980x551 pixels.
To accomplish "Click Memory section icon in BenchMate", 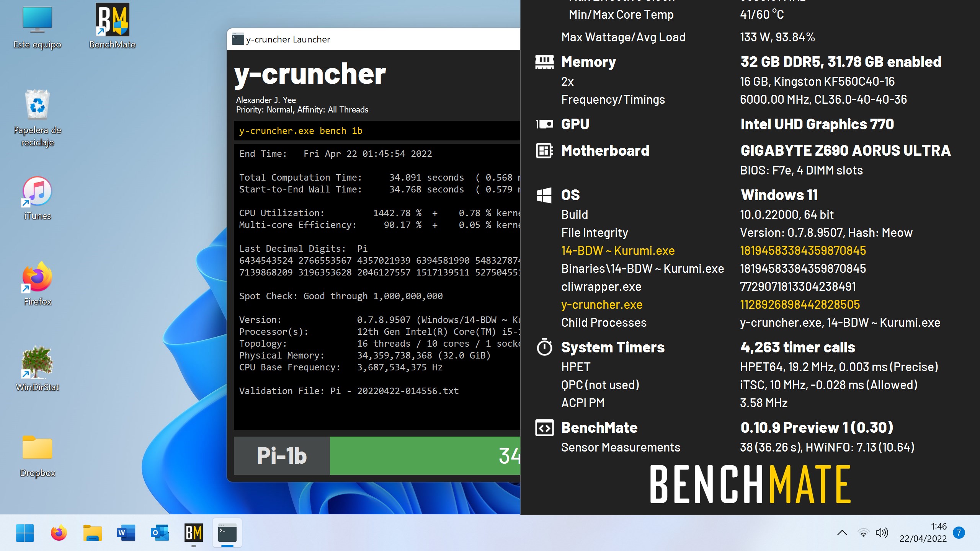I will [x=544, y=62].
